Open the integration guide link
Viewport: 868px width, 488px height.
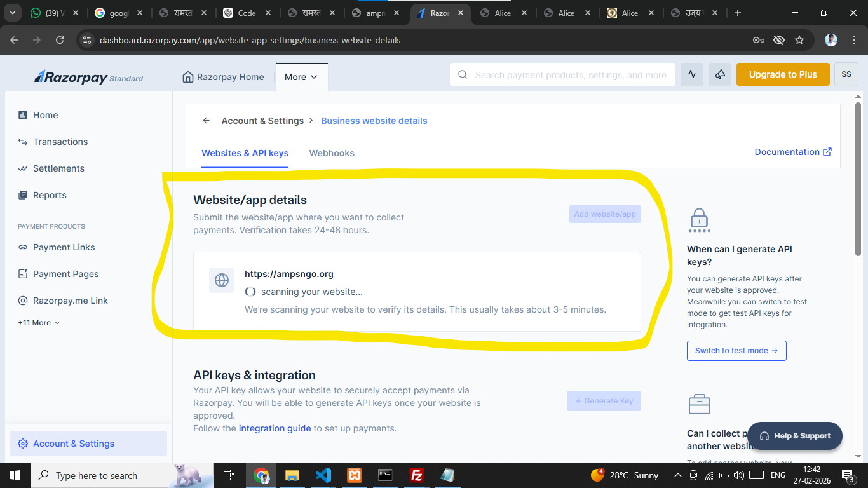click(275, 428)
